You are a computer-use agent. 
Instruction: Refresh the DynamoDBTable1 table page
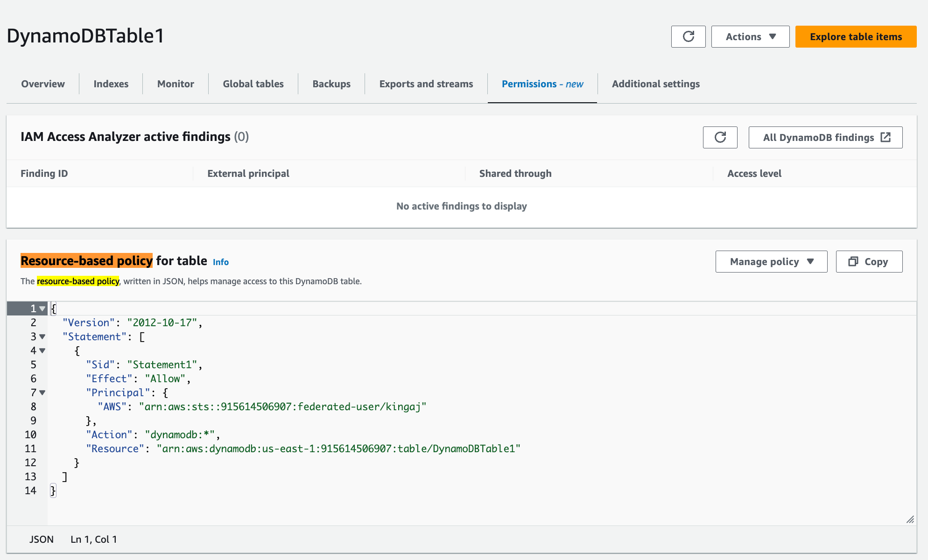tap(688, 36)
